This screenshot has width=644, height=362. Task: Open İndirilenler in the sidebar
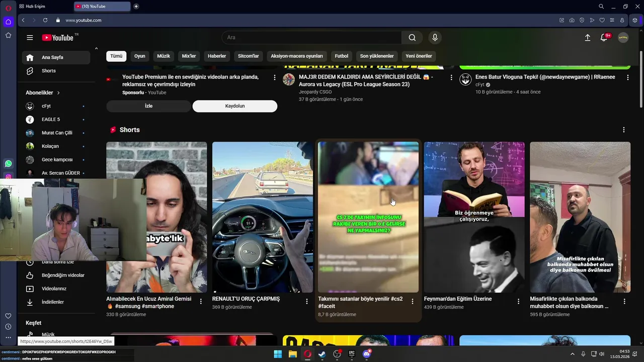pyautogui.click(x=56, y=302)
